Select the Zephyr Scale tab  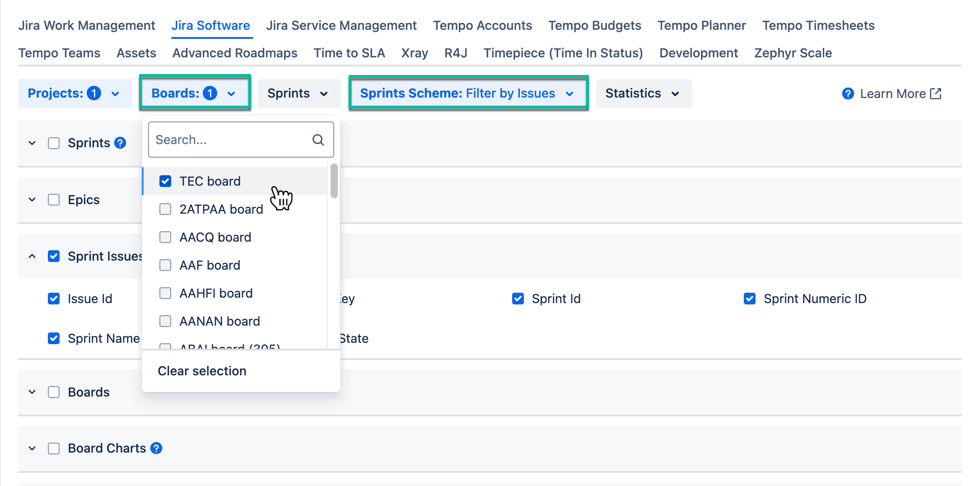pyautogui.click(x=793, y=53)
